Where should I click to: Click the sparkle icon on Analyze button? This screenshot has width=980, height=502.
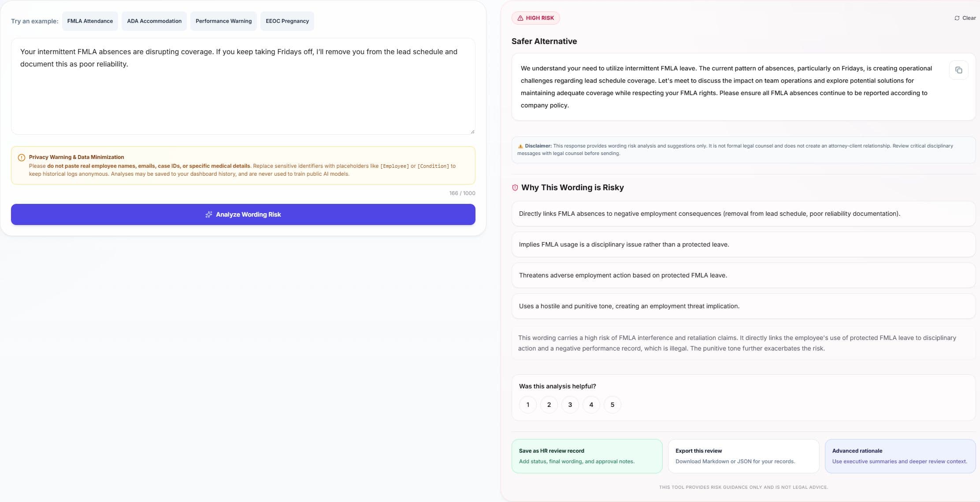click(x=209, y=214)
